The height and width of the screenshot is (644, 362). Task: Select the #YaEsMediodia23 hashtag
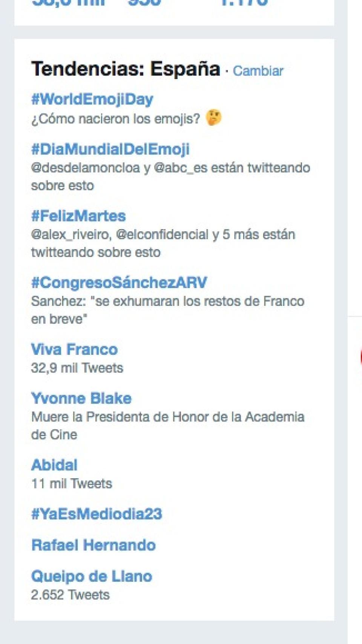coord(97,514)
